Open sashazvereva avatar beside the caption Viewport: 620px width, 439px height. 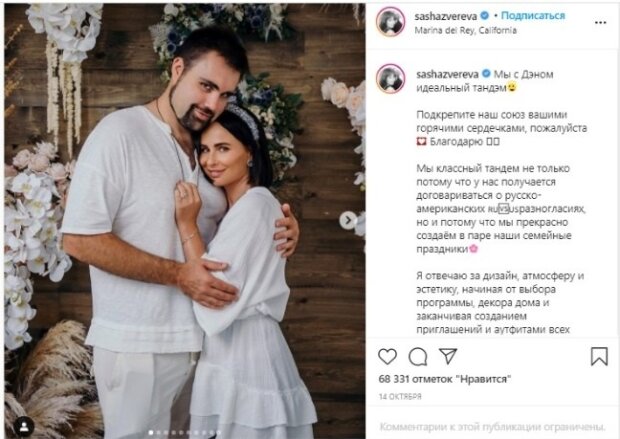(x=391, y=79)
